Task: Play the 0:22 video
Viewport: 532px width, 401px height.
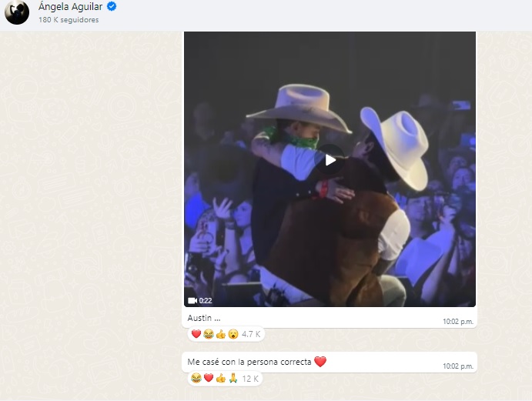Action: (x=330, y=160)
